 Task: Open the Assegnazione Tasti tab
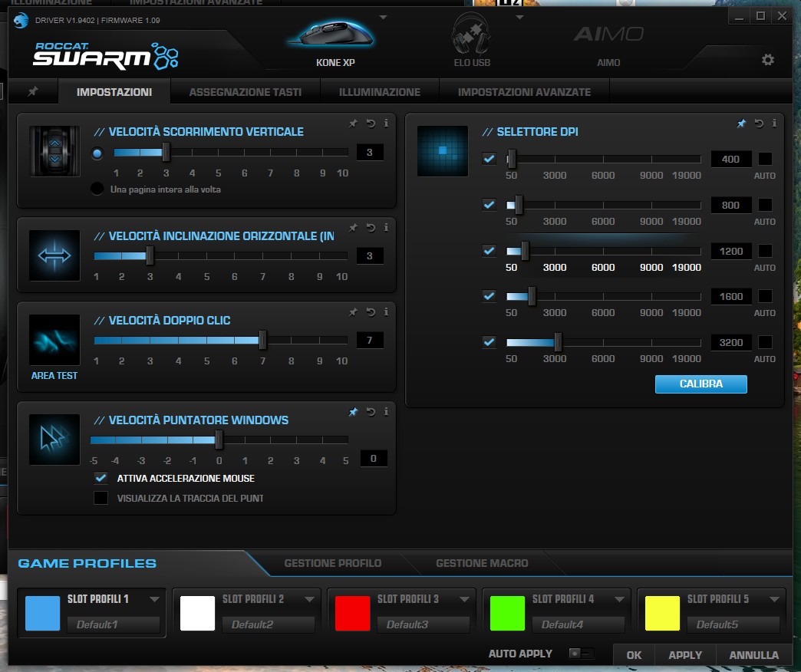pos(246,92)
